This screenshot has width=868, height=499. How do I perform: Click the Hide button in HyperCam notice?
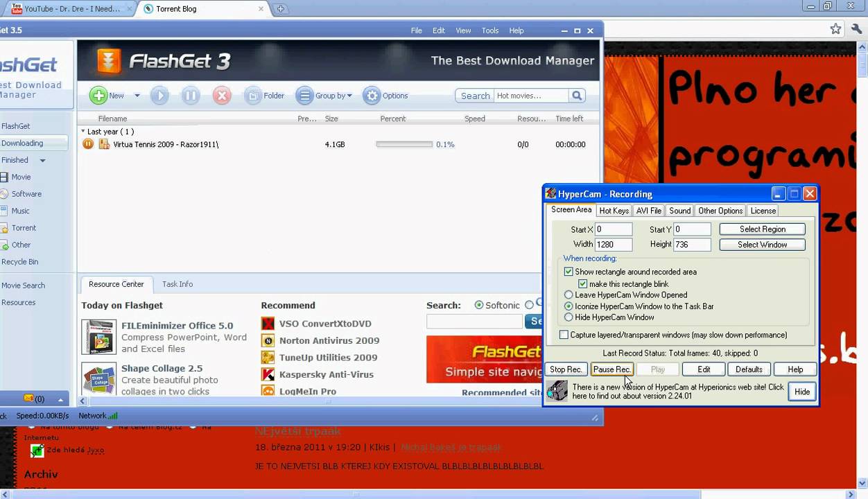(802, 392)
